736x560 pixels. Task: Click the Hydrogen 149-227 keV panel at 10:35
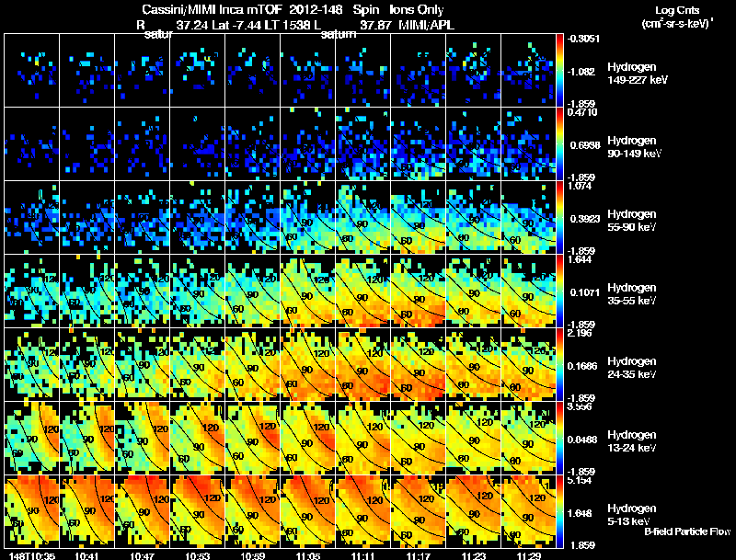pyautogui.click(x=32, y=71)
